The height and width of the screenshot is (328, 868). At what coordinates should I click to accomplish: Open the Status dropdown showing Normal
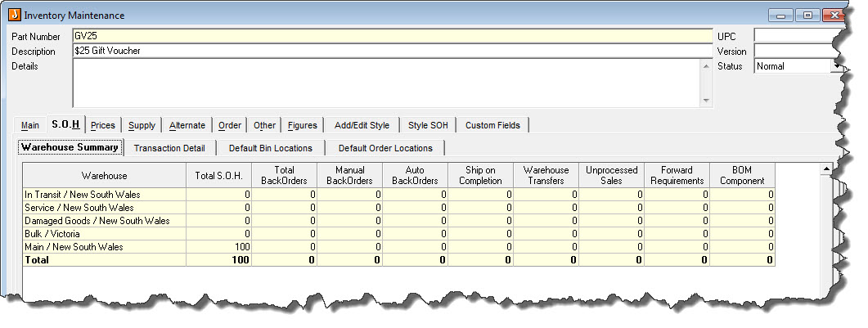(x=836, y=65)
